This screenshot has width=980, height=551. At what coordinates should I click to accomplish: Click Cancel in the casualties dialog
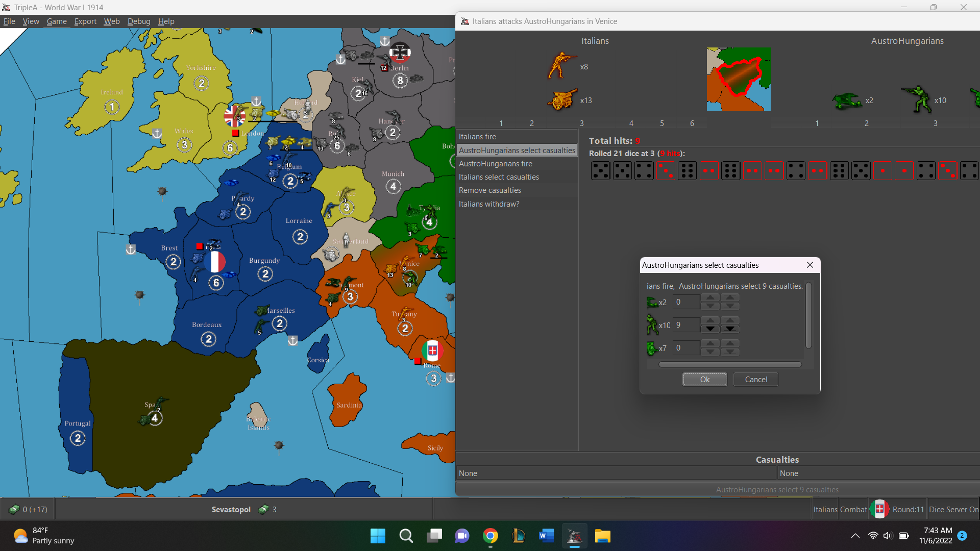pyautogui.click(x=756, y=379)
